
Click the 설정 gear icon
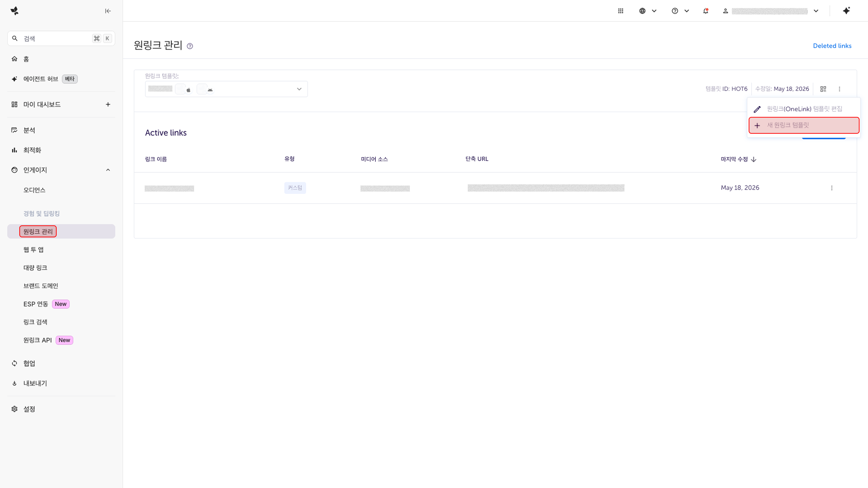click(x=14, y=409)
